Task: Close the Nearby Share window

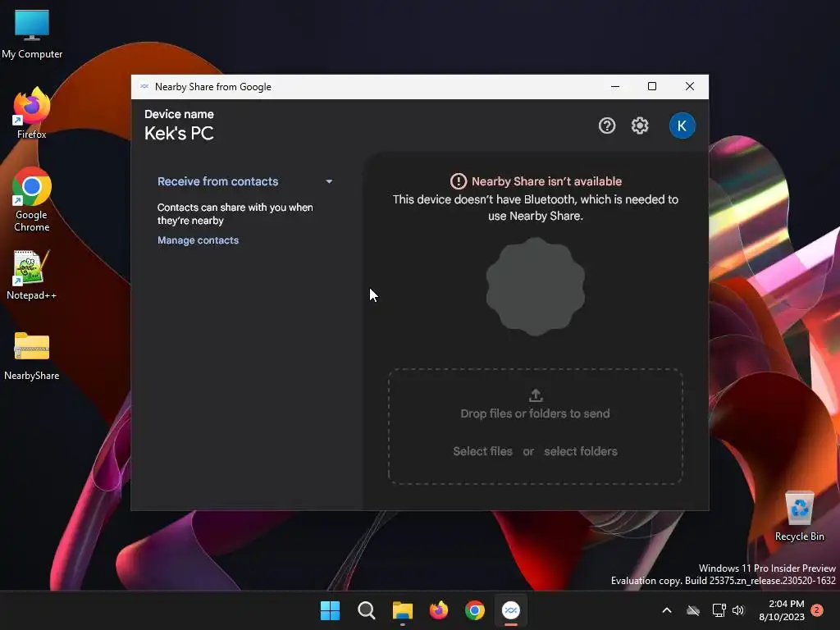Action: 690,86
